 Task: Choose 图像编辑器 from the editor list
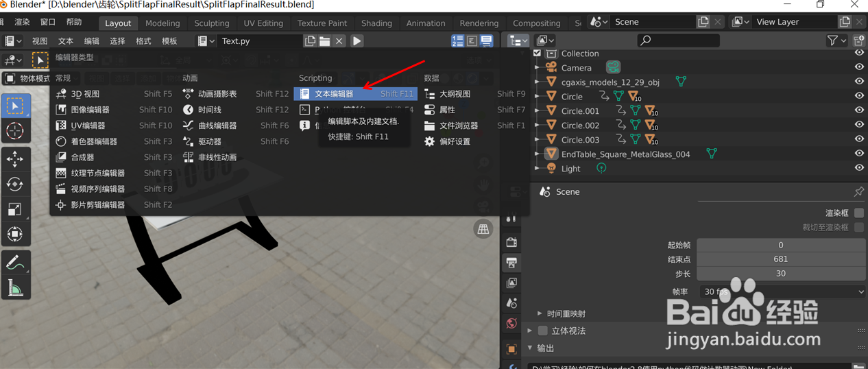[114, 110]
